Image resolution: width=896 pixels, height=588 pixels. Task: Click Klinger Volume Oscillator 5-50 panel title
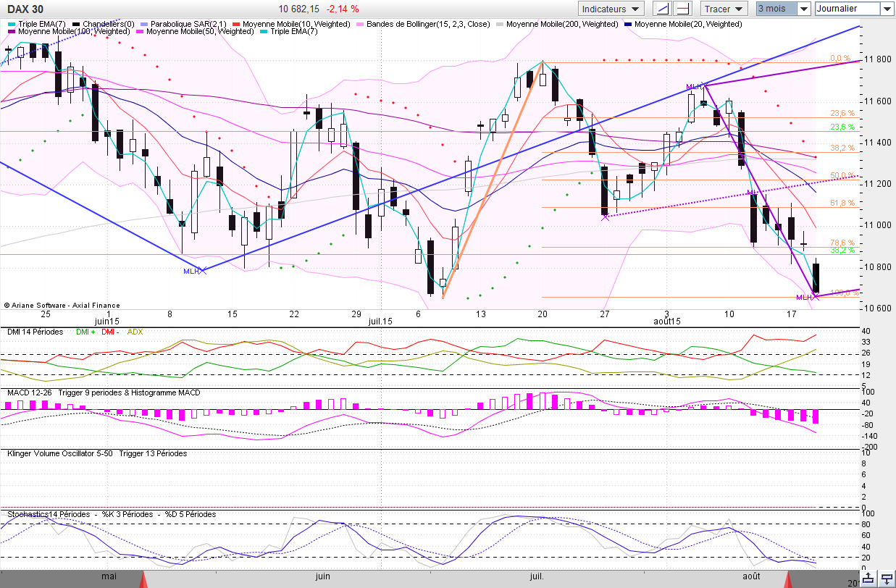(60, 453)
